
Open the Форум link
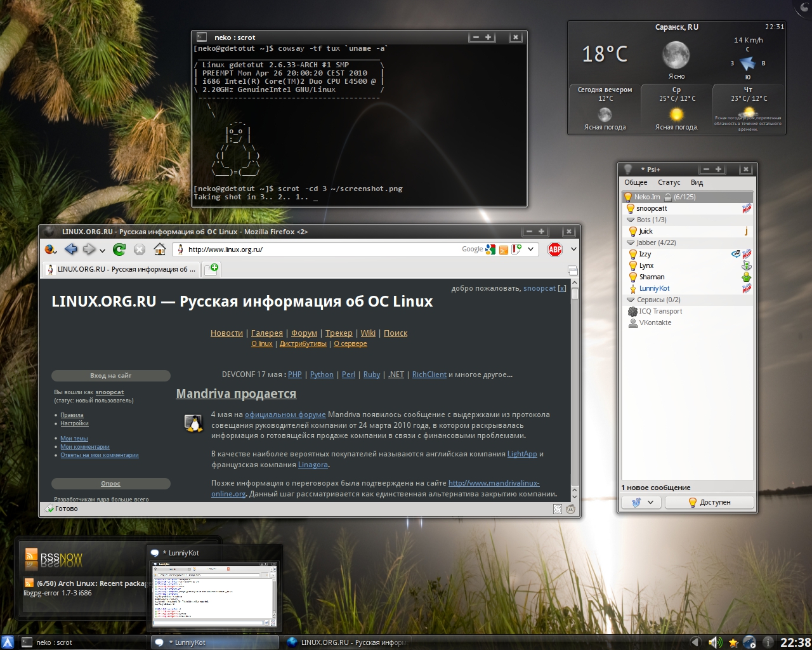304,333
